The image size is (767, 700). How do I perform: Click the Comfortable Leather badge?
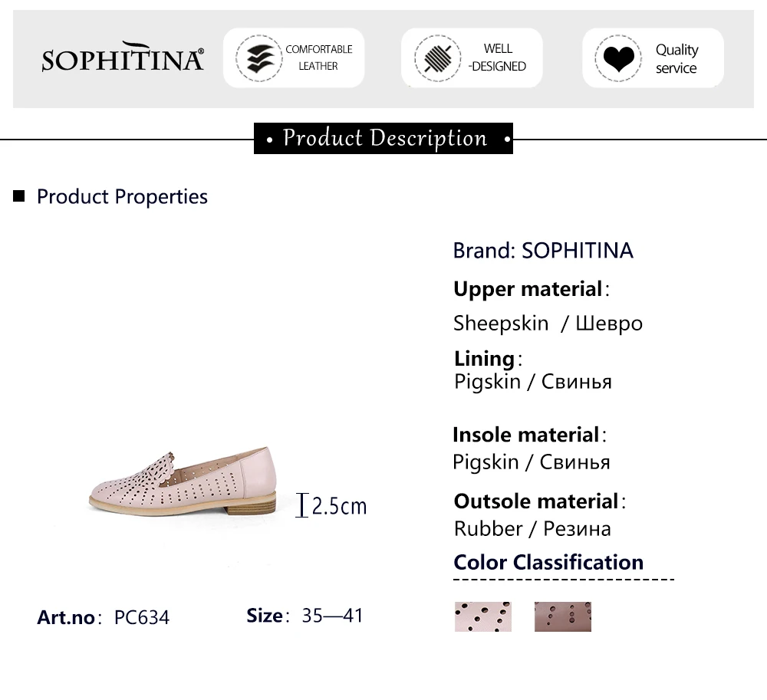click(x=294, y=58)
